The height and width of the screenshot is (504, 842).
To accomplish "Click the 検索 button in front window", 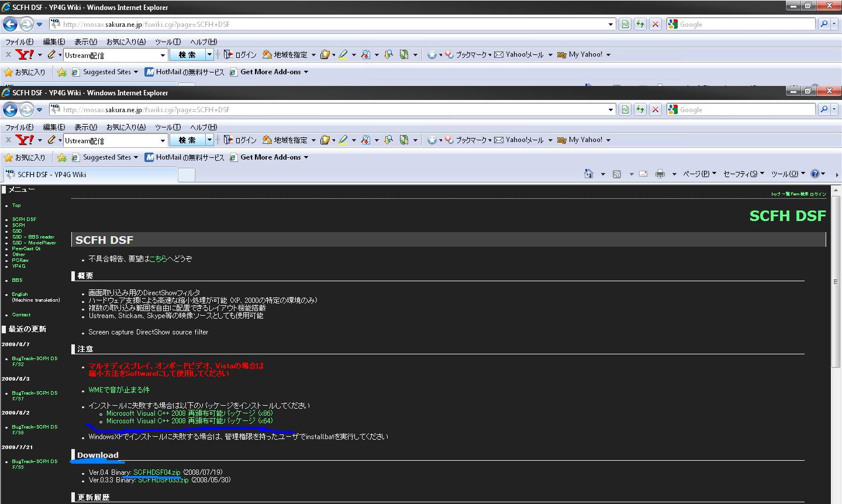I will [x=187, y=140].
